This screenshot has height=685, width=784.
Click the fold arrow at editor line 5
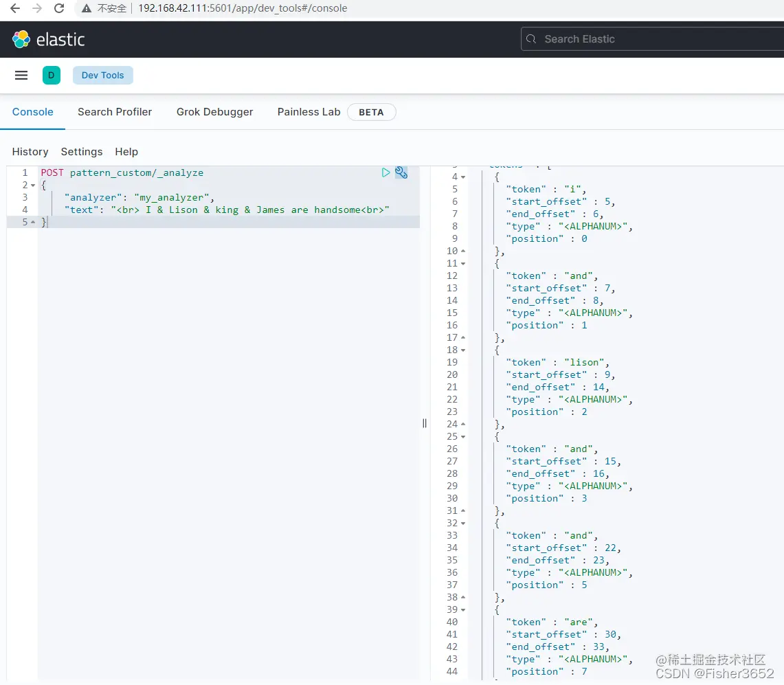coord(33,222)
